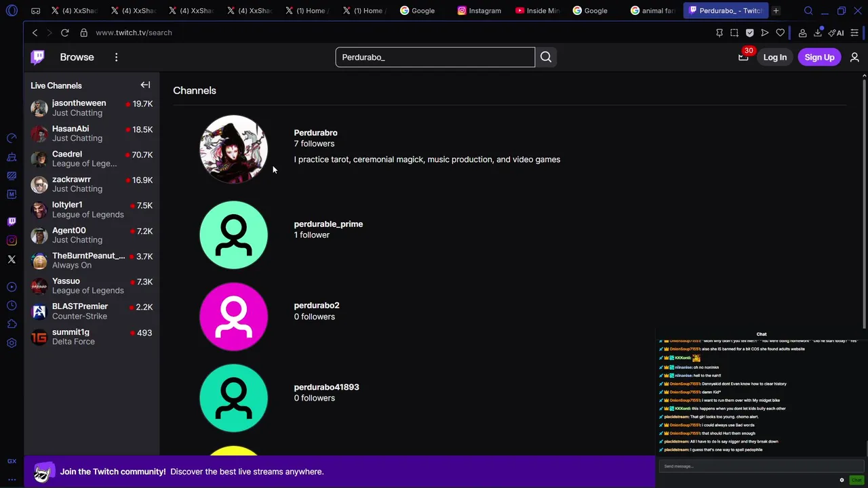Image resolution: width=868 pixels, height=488 pixels.
Task: Open Agent00 live channel
Action: point(92,235)
